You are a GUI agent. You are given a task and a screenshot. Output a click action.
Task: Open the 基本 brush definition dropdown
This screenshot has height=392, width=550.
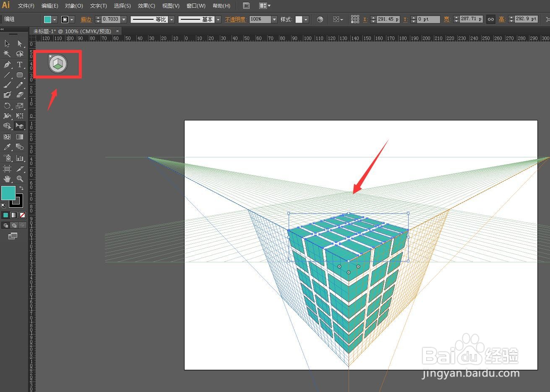click(x=218, y=19)
